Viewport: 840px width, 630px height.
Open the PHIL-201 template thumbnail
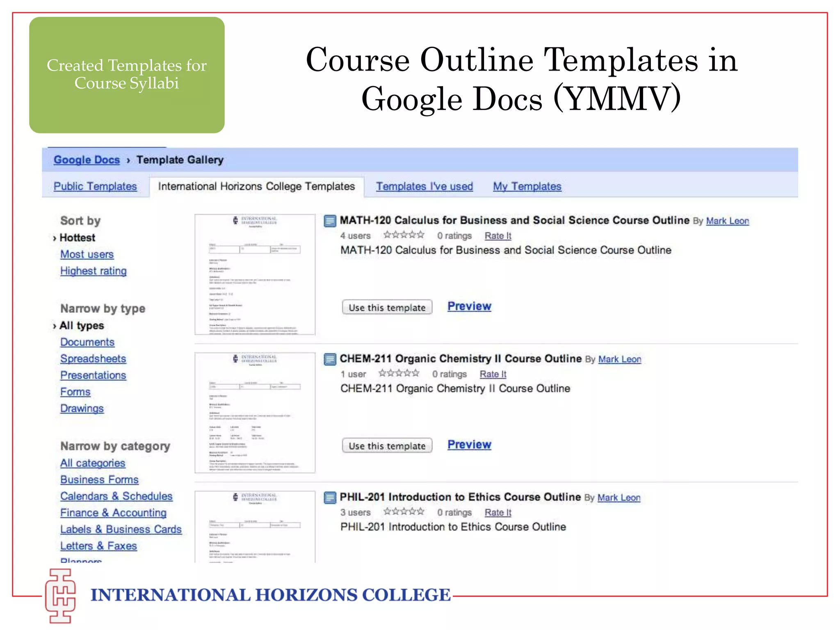[255, 527]
